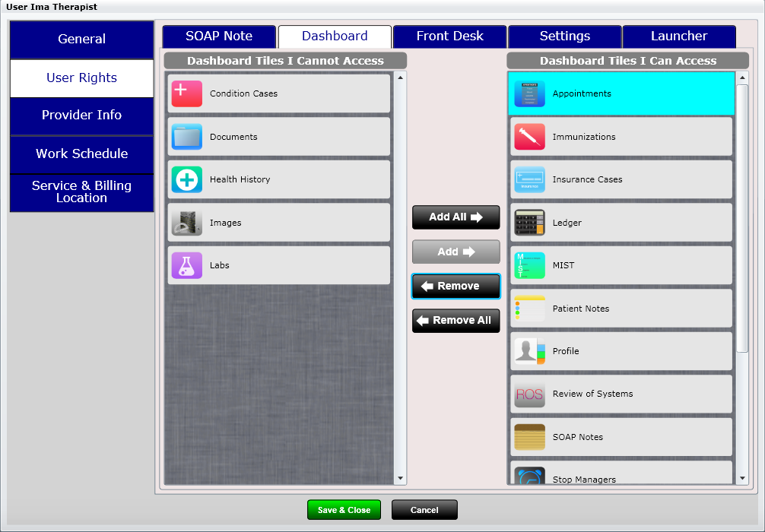The height and width of the screenshot is (532, 765).
Task: Click the right panel scrollbar down arrow
Action: [x=741, y=479]
